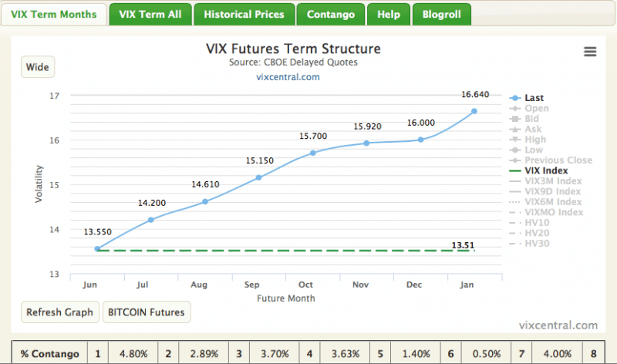Show Previous Close legend entry

(558, 160)
